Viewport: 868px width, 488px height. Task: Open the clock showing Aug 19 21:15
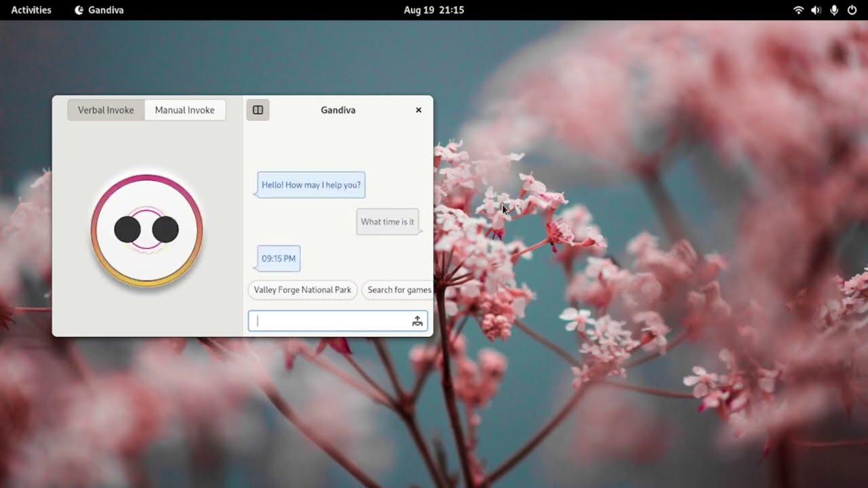pyautogui.click(x=434, y=10)
